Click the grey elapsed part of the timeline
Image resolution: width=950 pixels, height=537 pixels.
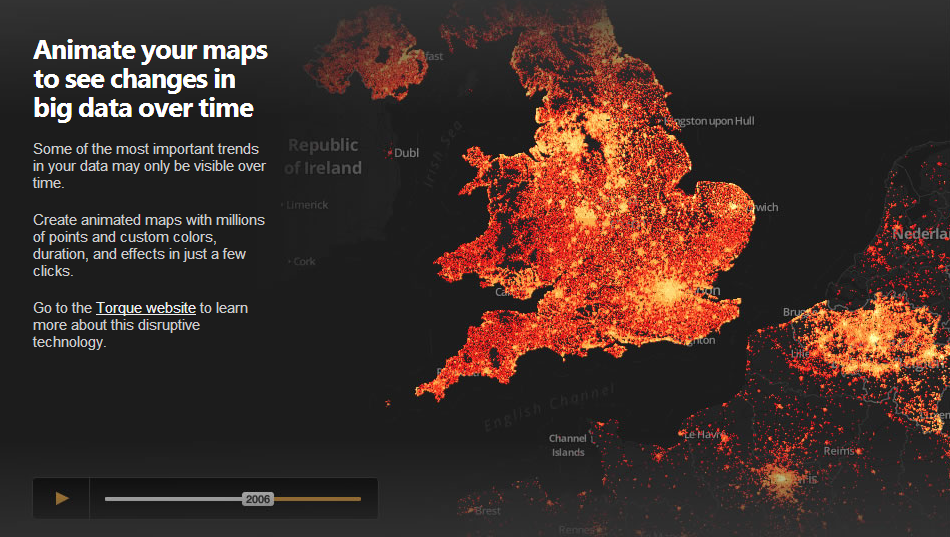[x=173, y=499]
